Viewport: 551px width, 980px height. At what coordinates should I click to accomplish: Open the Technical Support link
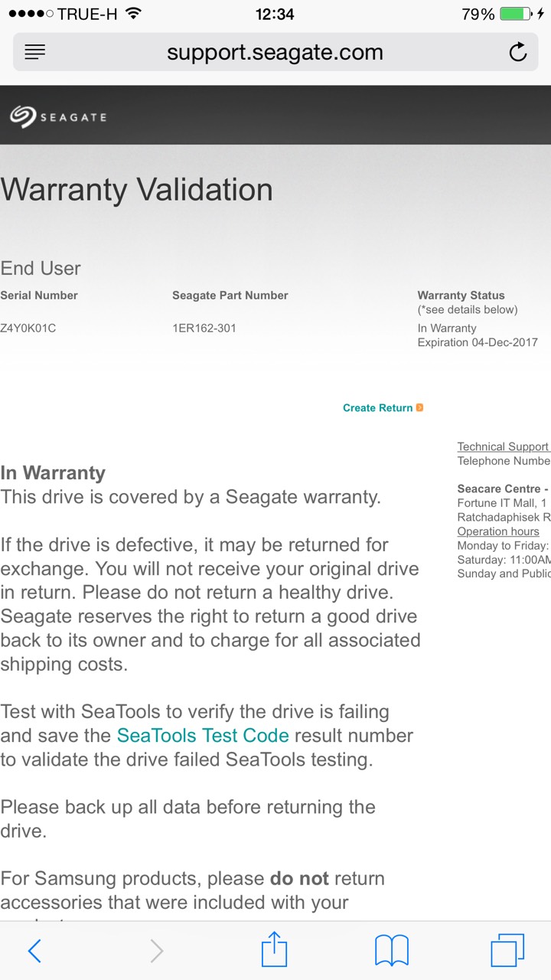pyautogui.click(x=503, y=446)
